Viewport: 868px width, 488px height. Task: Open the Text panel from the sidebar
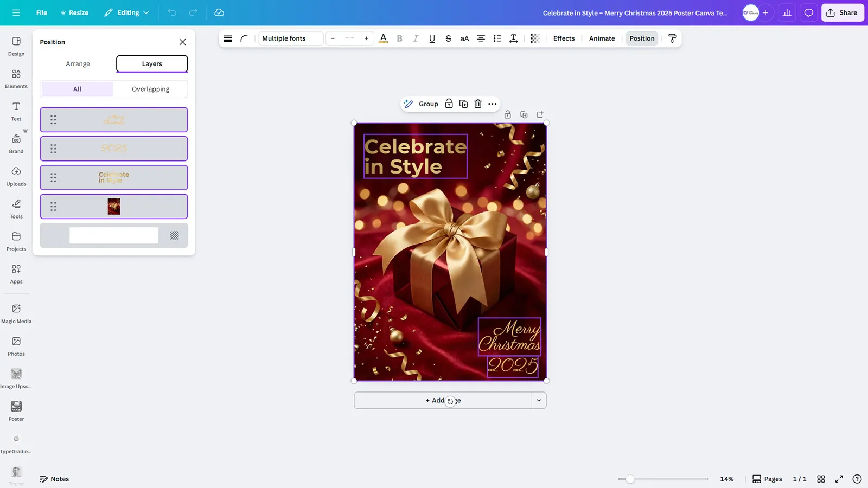(16, 111)
